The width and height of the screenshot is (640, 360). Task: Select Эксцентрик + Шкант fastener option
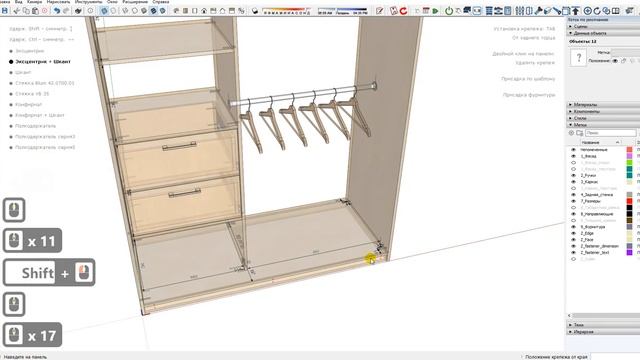click(43, 62)
